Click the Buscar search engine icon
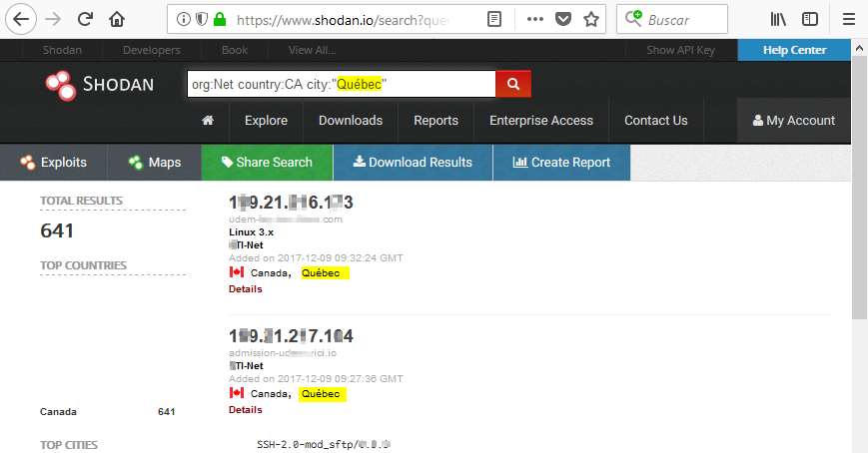Image resolution: width=868 pixels, height=453 pixels. (633, 19)
